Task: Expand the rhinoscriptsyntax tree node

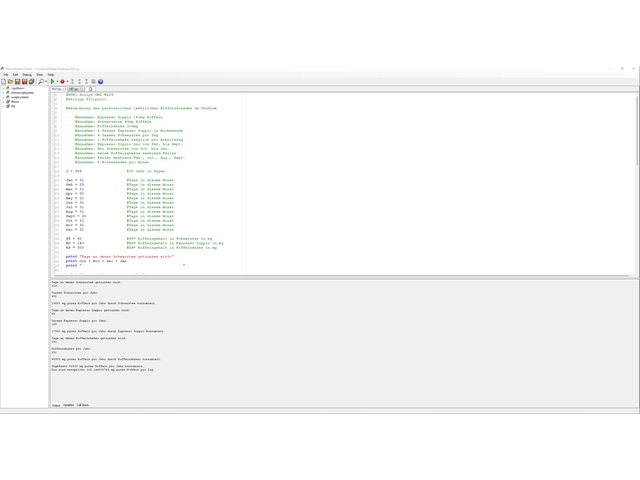Action: tap(3, 93)
